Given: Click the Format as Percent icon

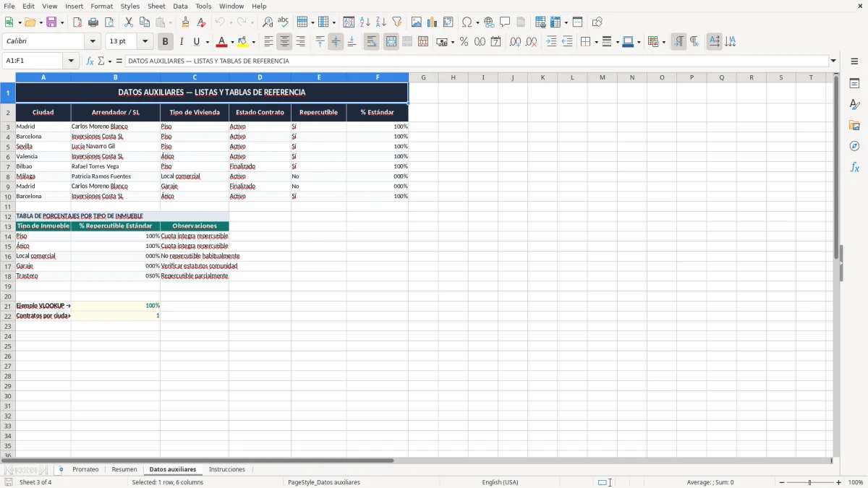Looking at the screenshot, I should [464, 42].
